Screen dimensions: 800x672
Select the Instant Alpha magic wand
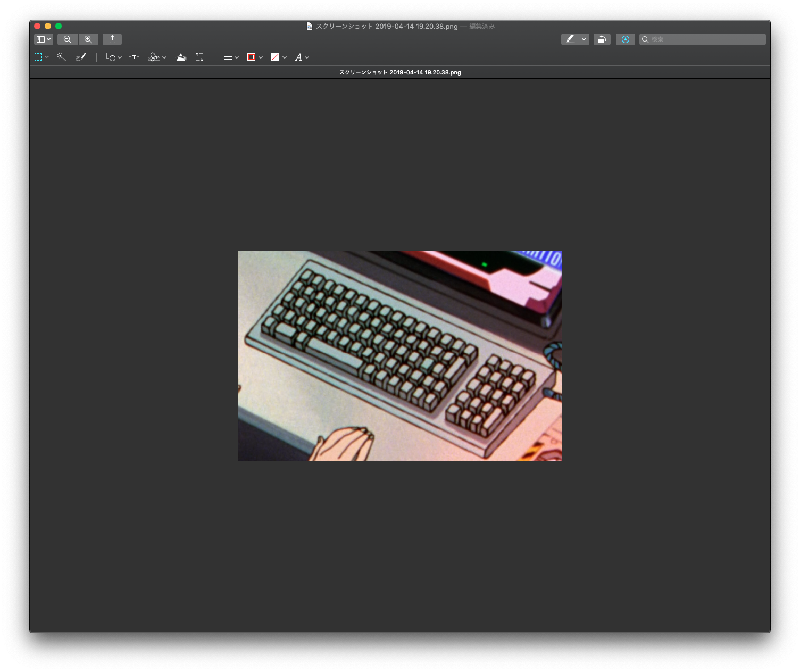click(61, 57)
